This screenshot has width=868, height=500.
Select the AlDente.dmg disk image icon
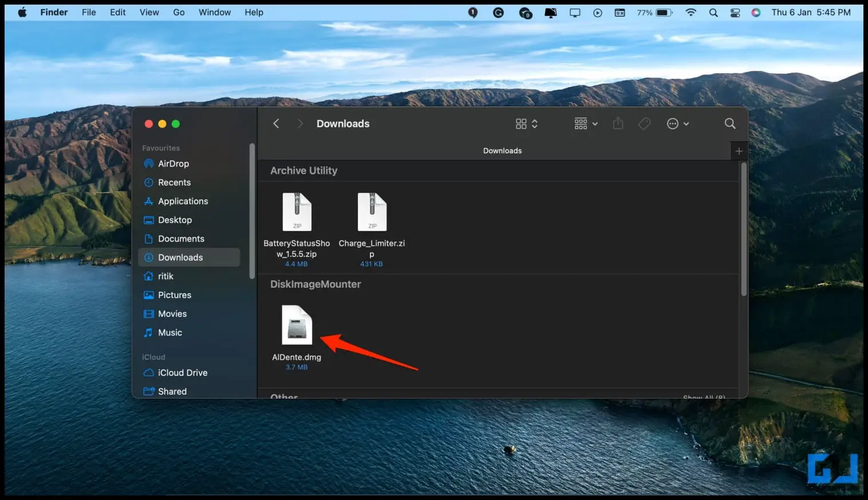click(297, 325)
